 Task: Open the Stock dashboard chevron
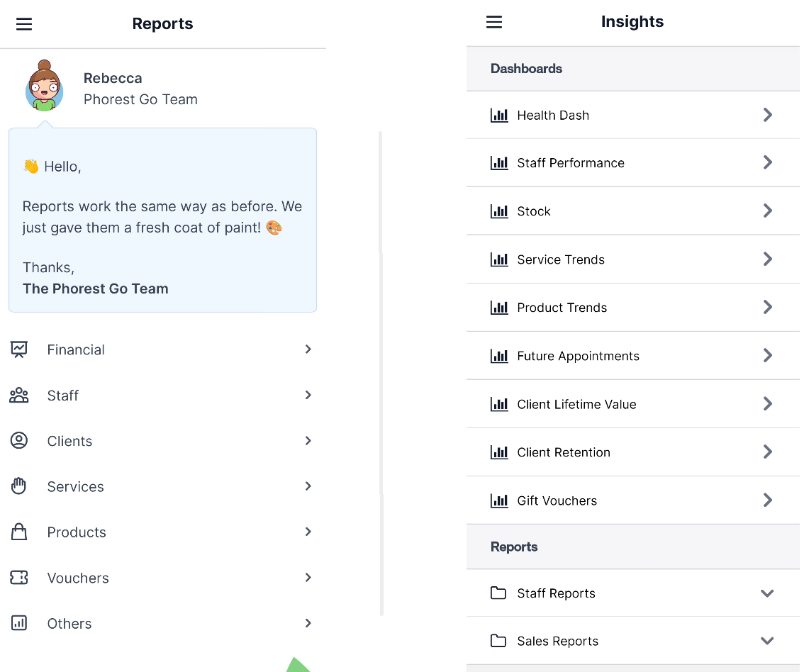[x=768, y=211]
